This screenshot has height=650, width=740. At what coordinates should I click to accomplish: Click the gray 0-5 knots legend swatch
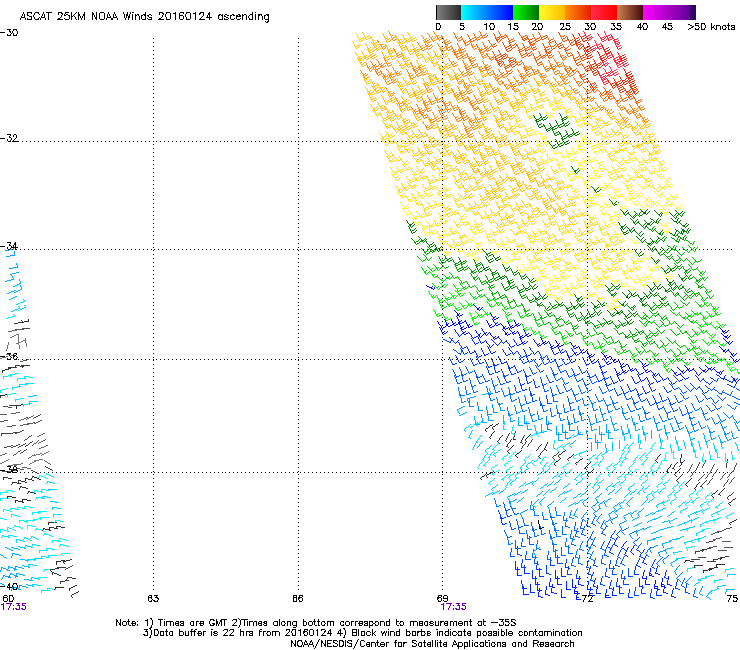448,12
